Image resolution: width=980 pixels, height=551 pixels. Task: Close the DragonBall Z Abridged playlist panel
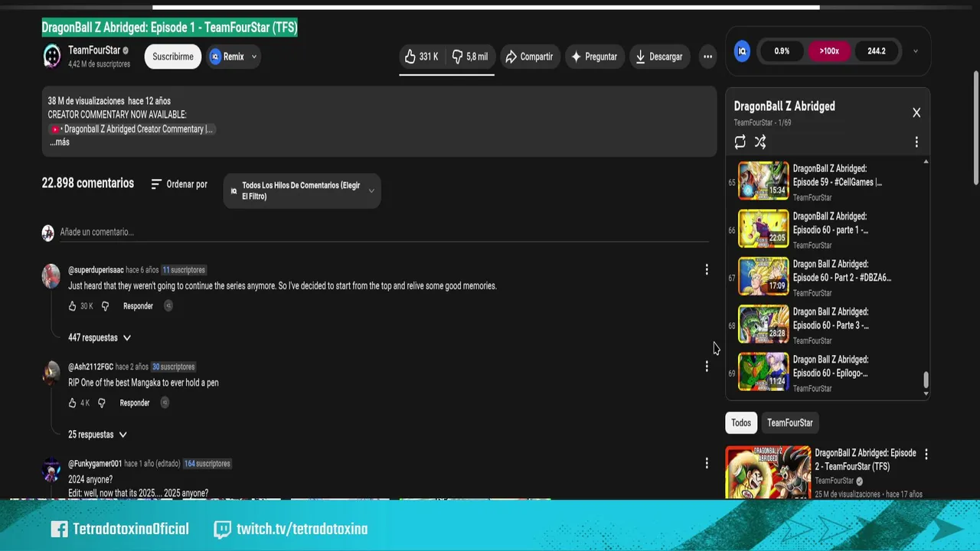point(916,112)
